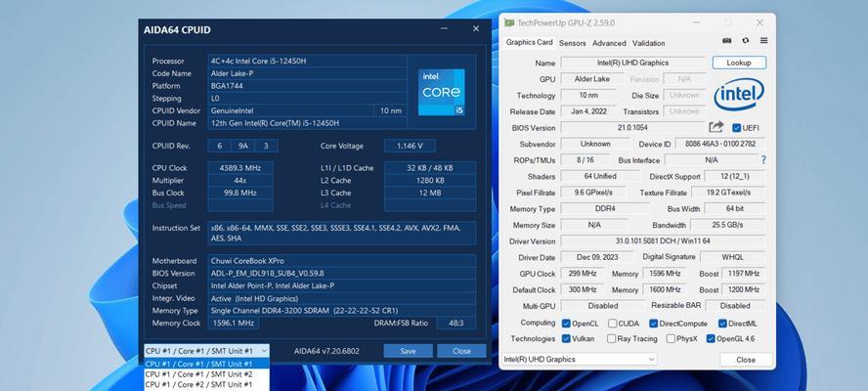The height and width of the screenshot is (391, 868).
Task: Click the GPU-Z screenshot camera icon
Action: tap(727, 41)
